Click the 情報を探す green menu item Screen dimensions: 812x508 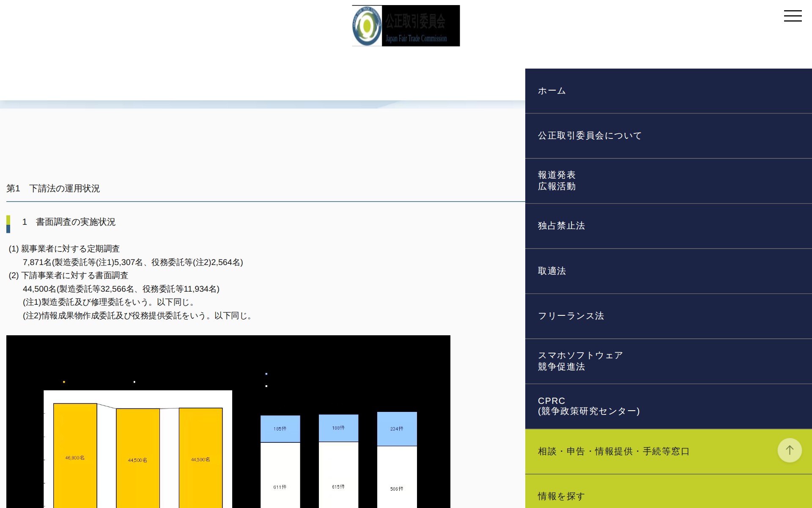[x=561, y=496]
